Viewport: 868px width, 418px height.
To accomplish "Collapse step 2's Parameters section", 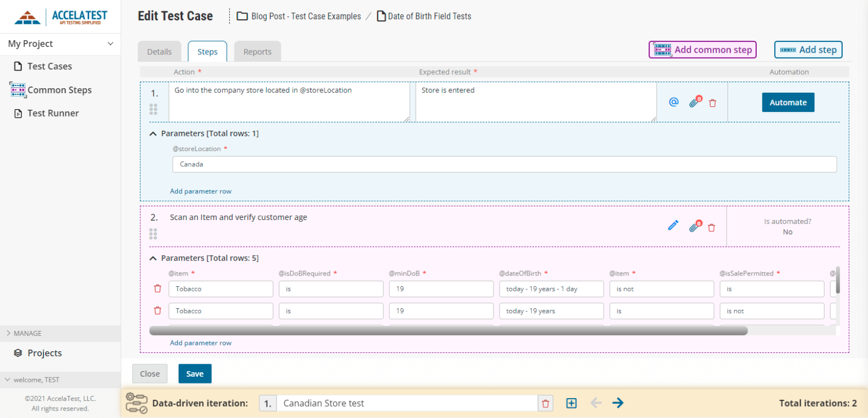I will tap(153, 257).
